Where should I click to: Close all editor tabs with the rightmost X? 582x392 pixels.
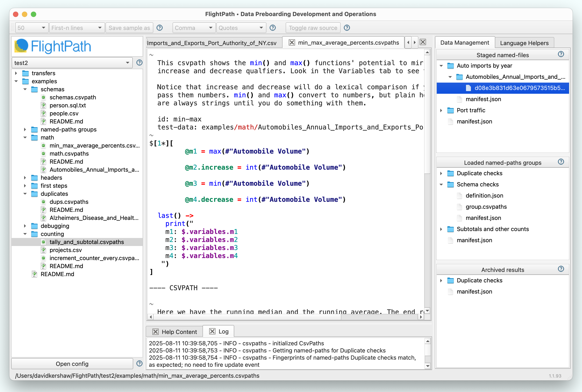tap(423, 42)
